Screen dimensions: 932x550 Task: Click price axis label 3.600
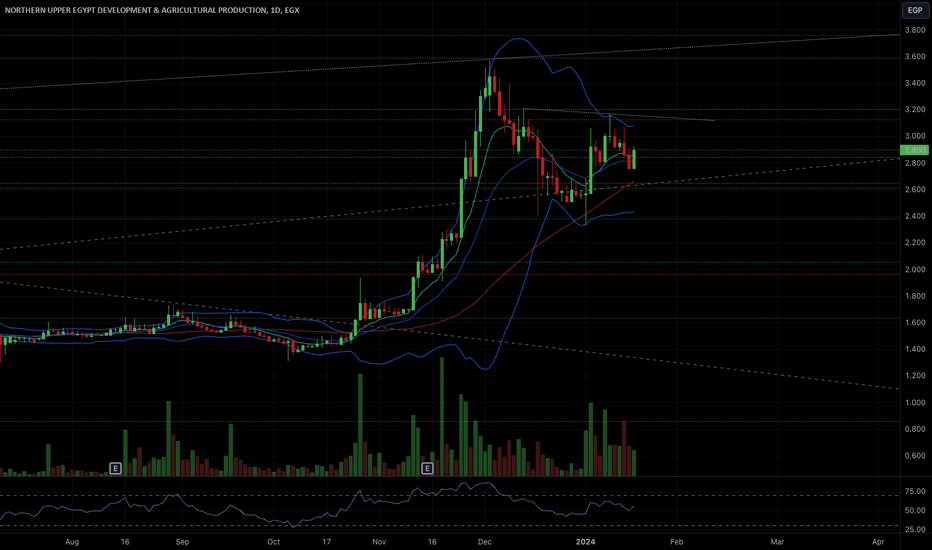pyautogui.click(x=915, y=56)
